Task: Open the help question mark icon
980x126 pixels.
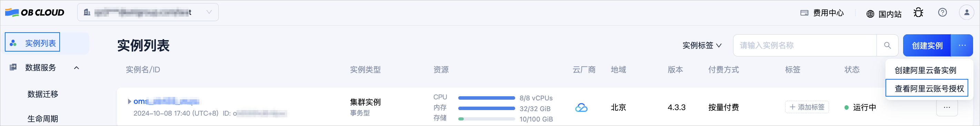Action: (942, 12)
